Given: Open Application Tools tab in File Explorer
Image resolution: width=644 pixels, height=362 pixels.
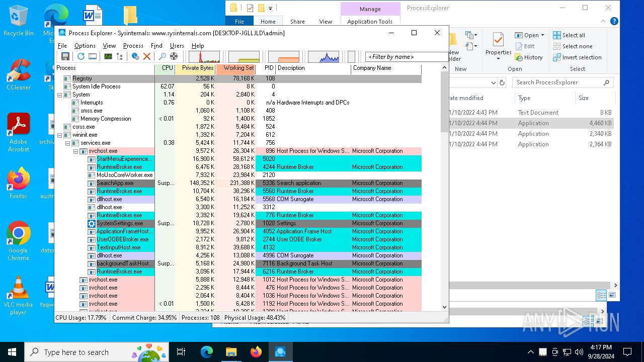Looking at the screenshot, I should 370,22.
